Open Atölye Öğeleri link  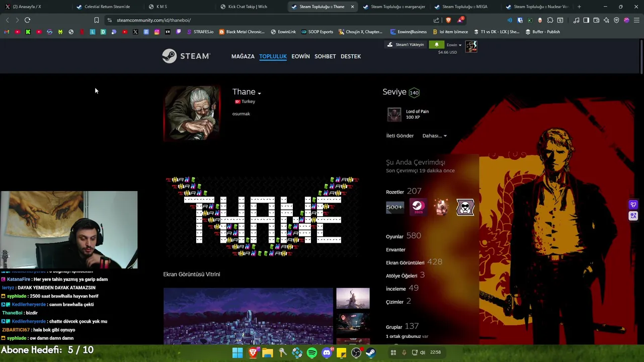[405, 275]
